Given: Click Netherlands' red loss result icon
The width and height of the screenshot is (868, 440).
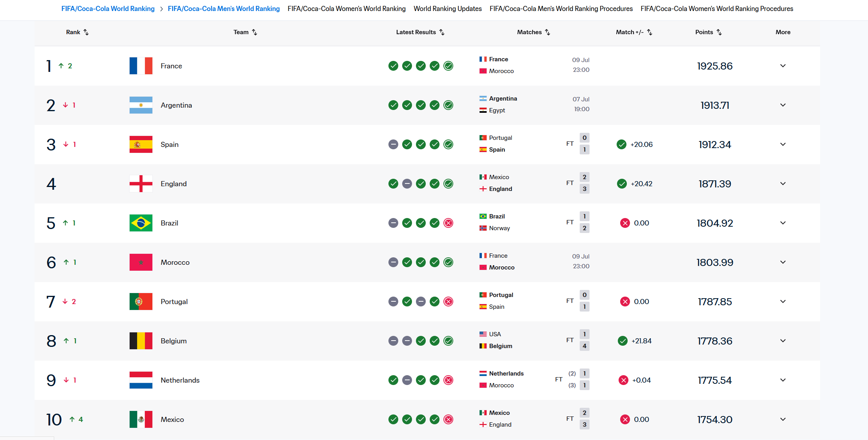Looking at the screenshot, I should (448, 380).
